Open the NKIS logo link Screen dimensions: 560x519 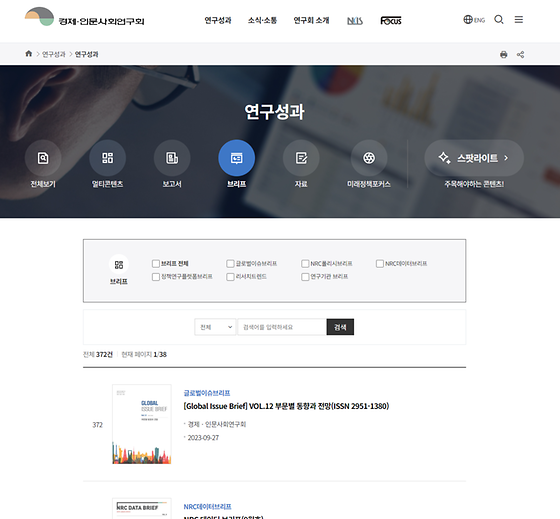coord(355,21)
